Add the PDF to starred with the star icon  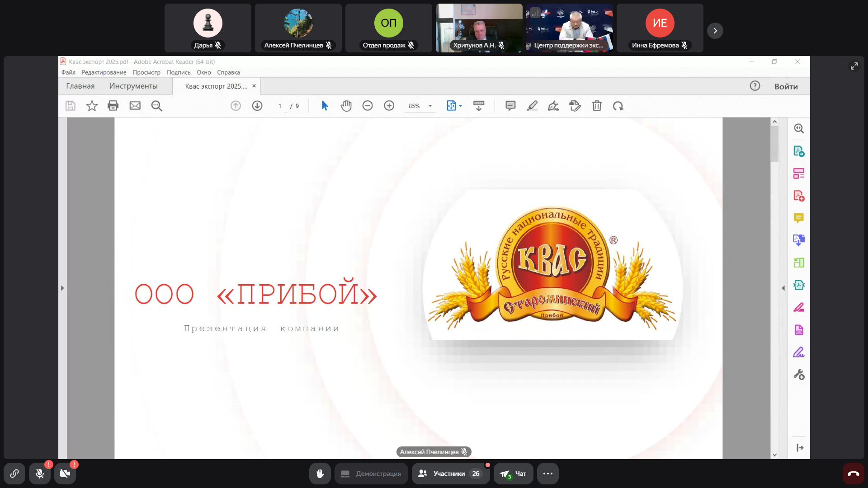(92, 106)
